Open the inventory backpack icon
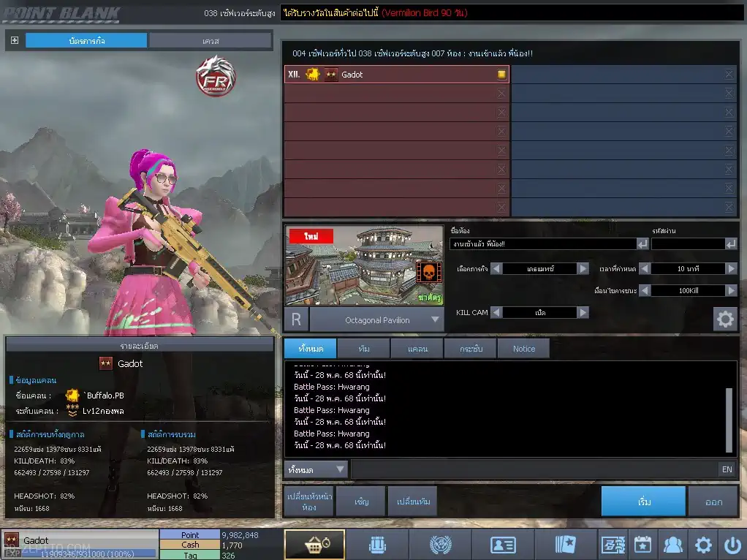Viewport: 747px width, 560px height. point(377,544)
